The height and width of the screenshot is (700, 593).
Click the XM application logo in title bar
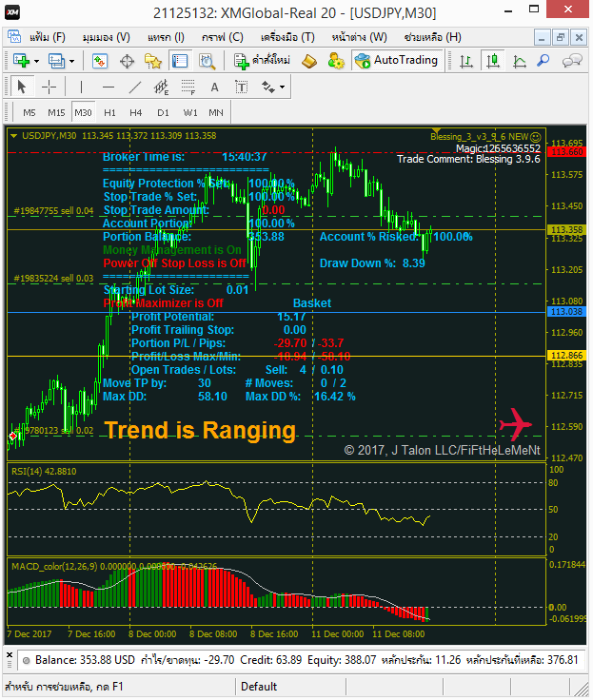click(12, 11)
